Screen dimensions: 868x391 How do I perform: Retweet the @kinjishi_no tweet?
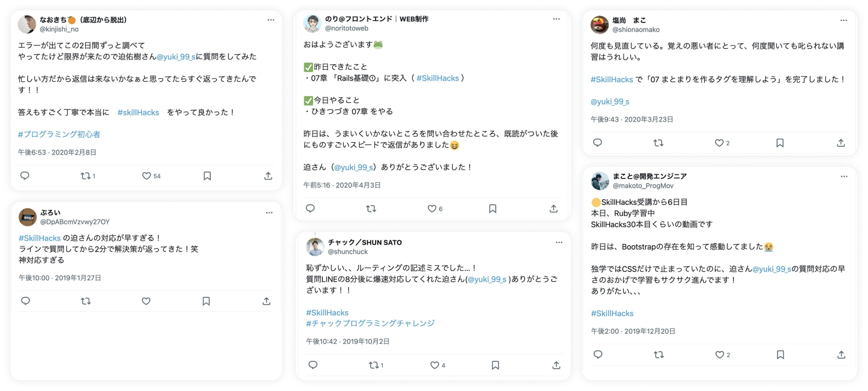pyautogui.click(x=86, y=176)
